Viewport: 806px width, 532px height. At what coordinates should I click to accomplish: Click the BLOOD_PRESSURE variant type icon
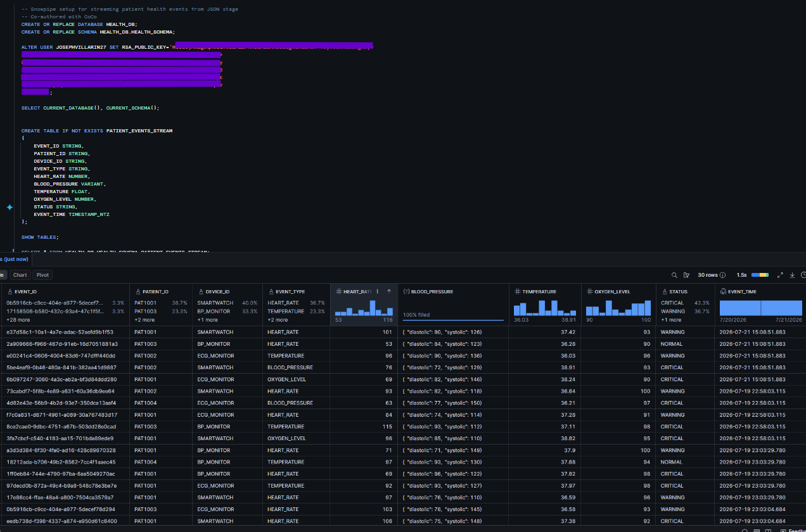pyautogui.click(x=406, y=291)
